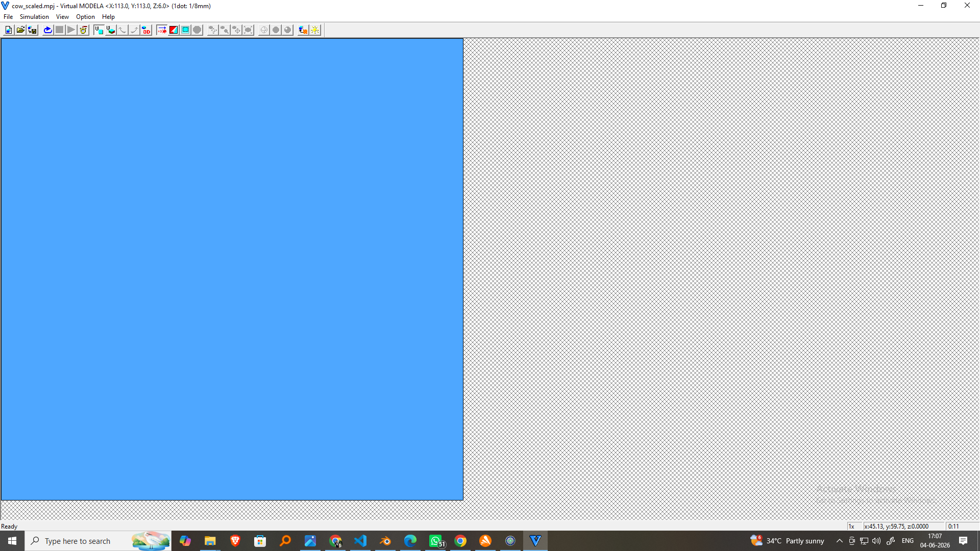Screen dimensions: 980x551
Task: Toggle the red dotted tool path icon
Action: pyautogui.click(x=162, y=30)
